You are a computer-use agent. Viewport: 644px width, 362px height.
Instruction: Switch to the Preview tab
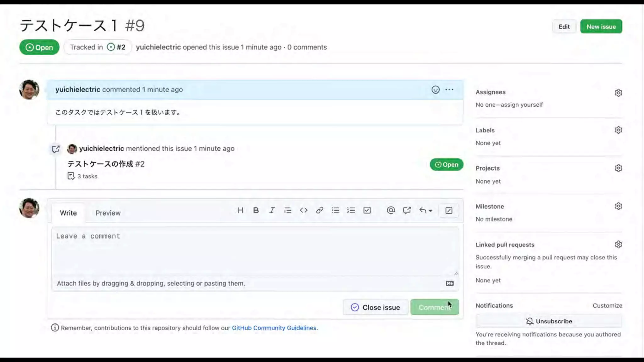pos(108,213)
